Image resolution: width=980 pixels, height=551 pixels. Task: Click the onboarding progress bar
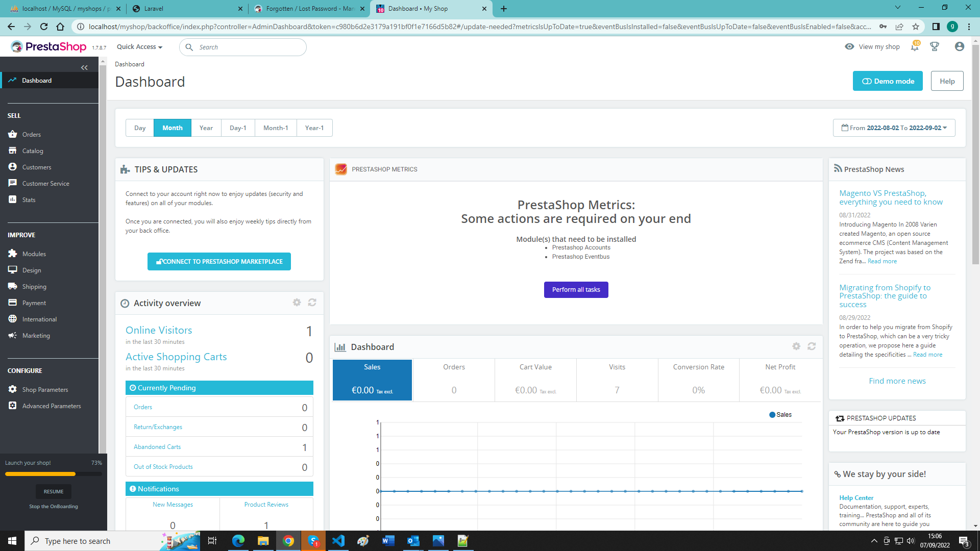[x=53, y=474]
